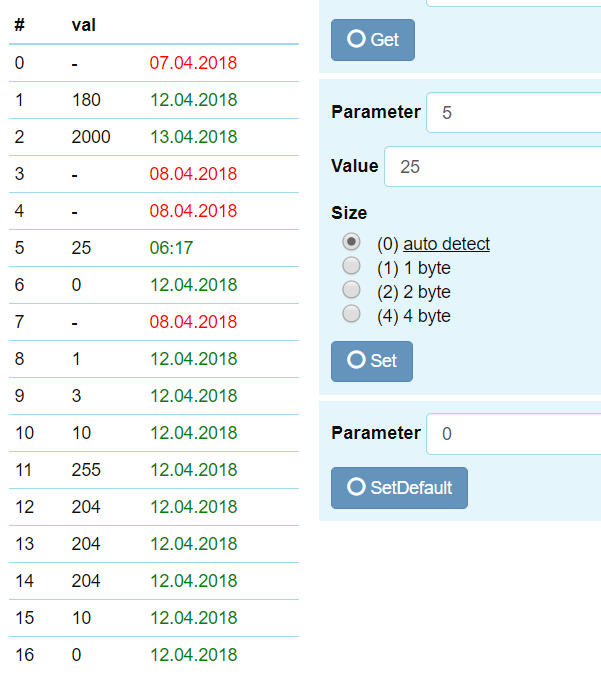Select row 5 with time 06:17

point(154,248)
